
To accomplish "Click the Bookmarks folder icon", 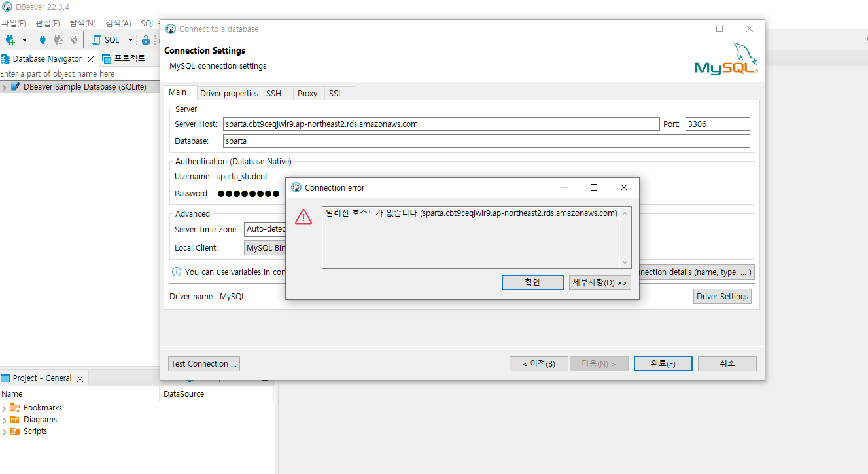I will click(x=15, y=407).
